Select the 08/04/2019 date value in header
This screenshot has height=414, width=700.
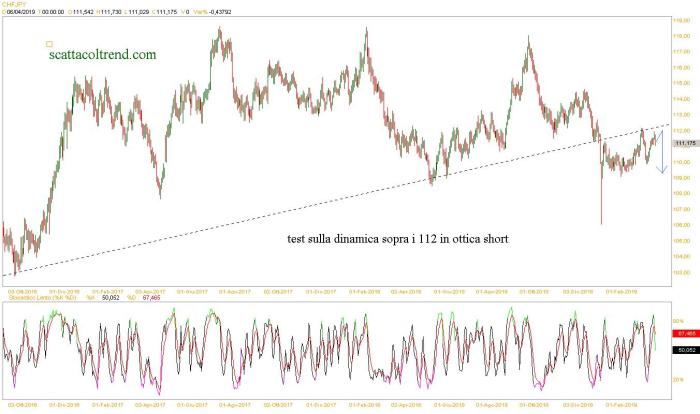21,12
